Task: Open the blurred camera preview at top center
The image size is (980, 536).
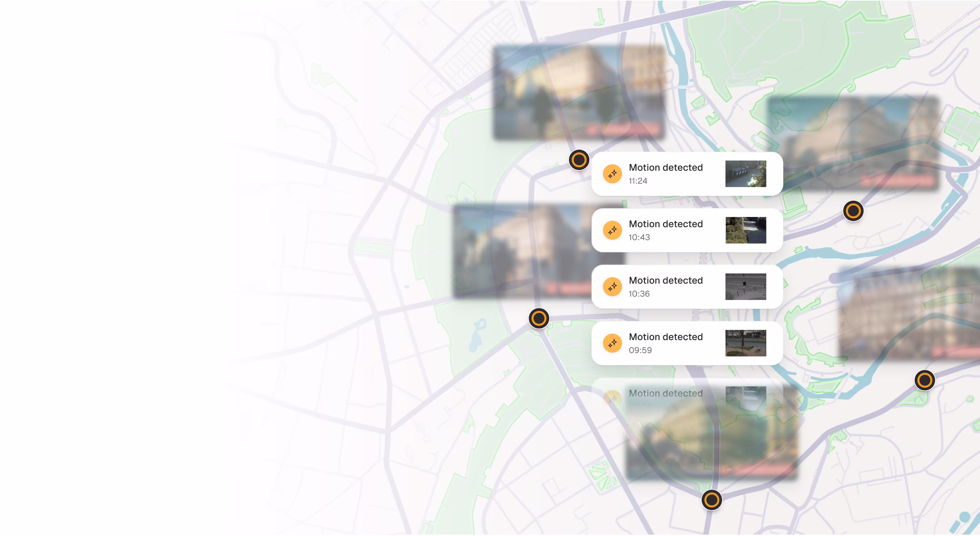Action: click(x=578, y=92)
